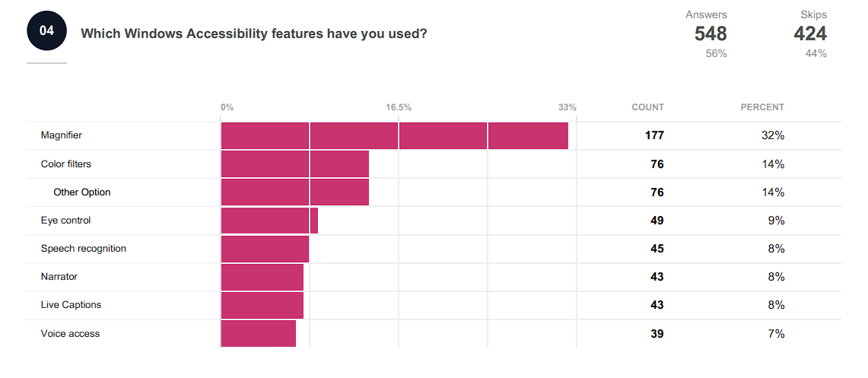Click the Windows Accessibility question title

tap(253, 33)
